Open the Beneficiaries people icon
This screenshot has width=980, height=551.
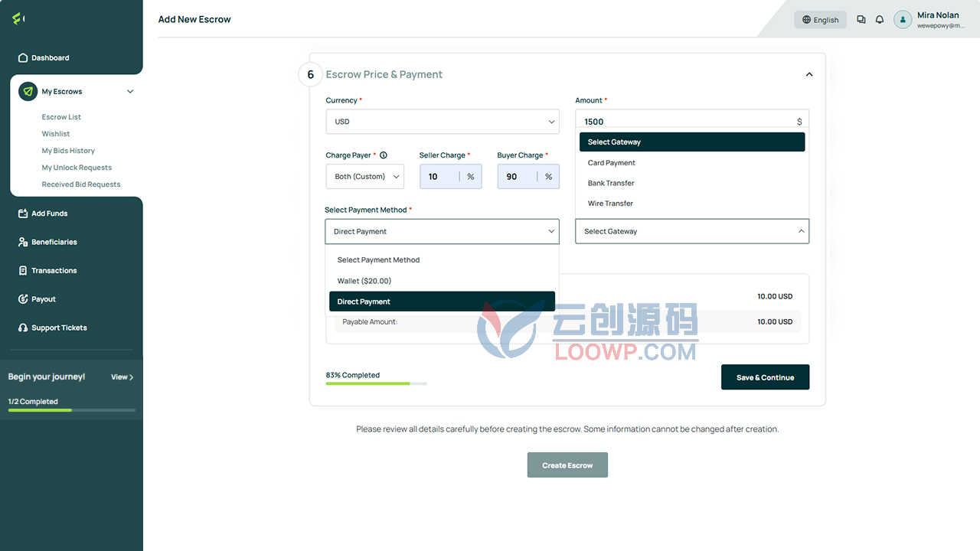click(x=23, y=242)
